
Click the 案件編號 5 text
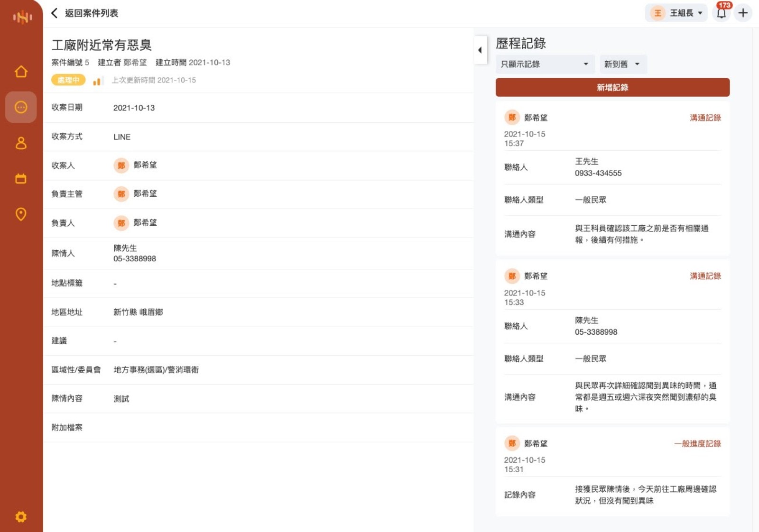tap(70, 63)
